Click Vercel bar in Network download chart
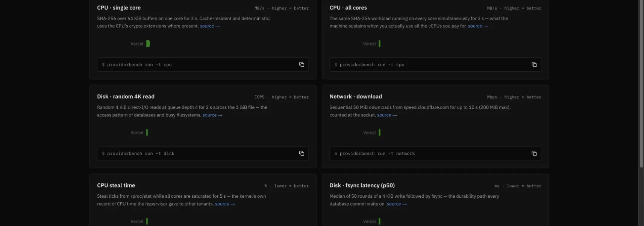The width and height of the screenshot is (644, 226). pos(379,133)
